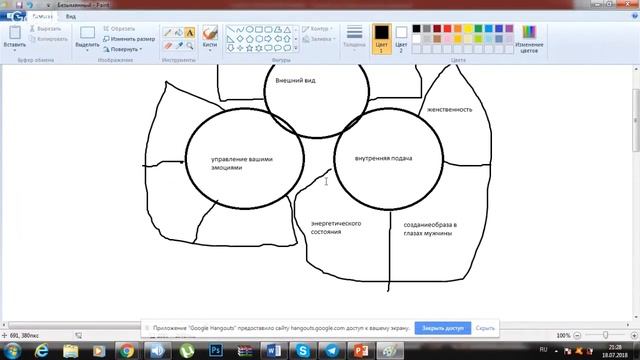Switch to the Главная tab
640x360 pixels.
point(42,17)
